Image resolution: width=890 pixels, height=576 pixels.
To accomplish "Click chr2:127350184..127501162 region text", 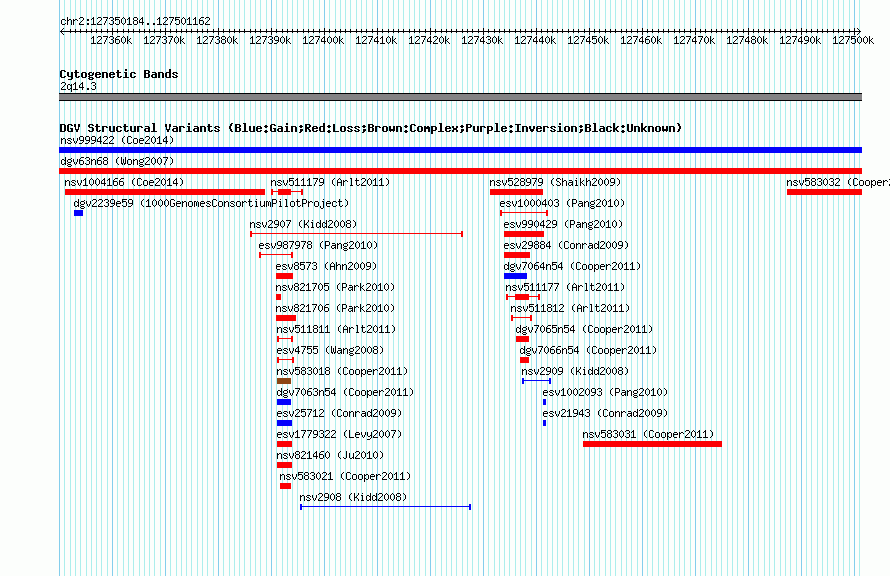I will (135, 21).
